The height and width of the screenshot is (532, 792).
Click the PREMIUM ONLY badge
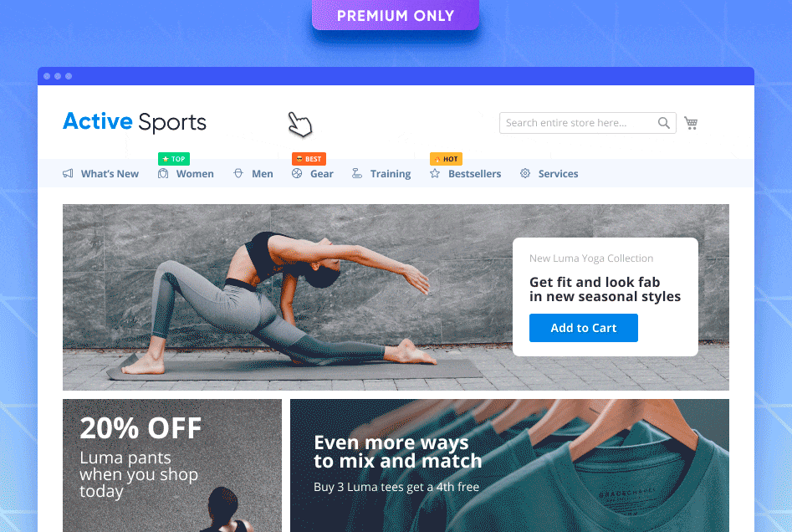395,15
